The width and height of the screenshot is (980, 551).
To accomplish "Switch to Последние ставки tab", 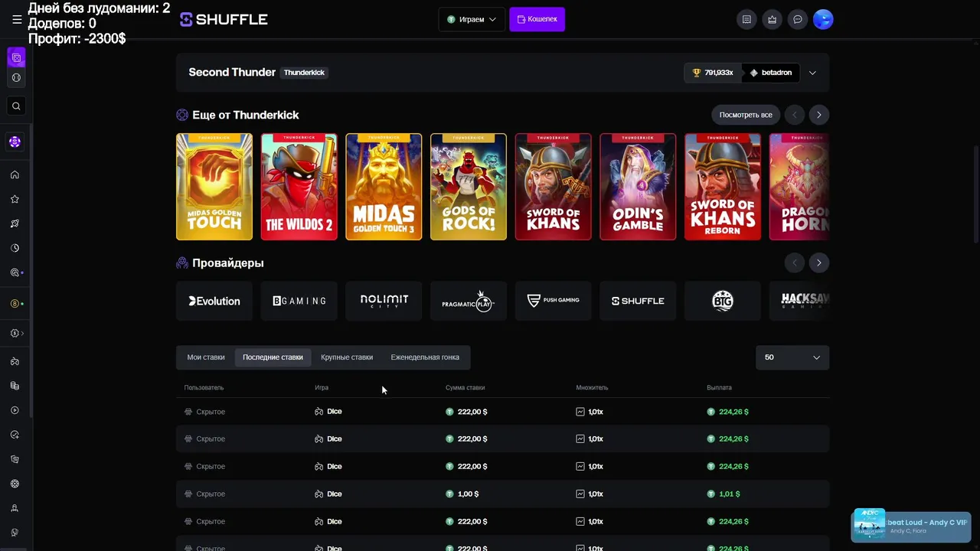I will click(273, 357).
